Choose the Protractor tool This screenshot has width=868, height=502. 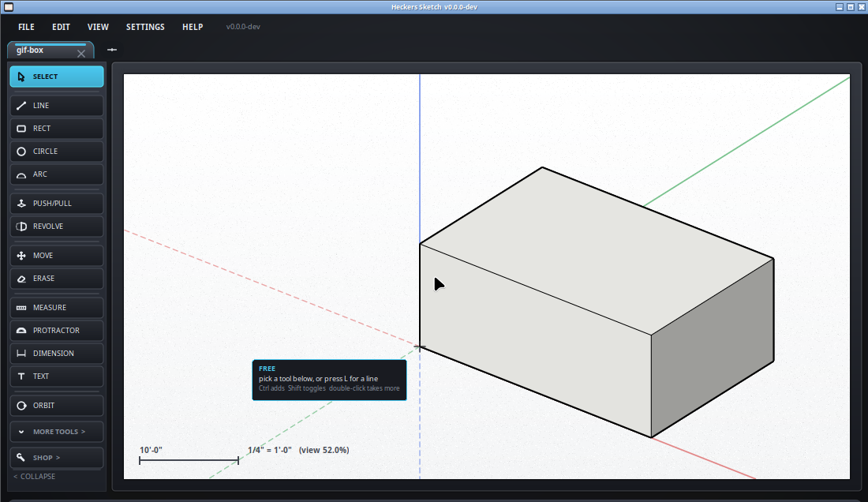(57, 331)
